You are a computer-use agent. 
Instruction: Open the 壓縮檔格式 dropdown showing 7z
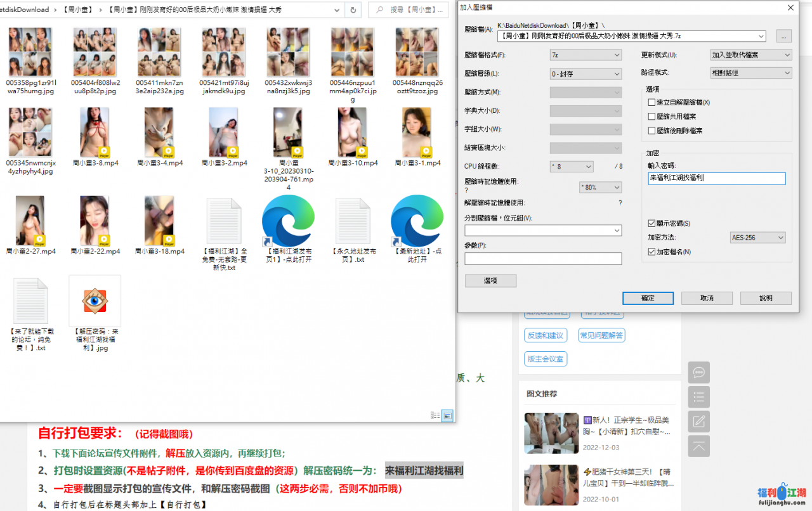point(586,55)
